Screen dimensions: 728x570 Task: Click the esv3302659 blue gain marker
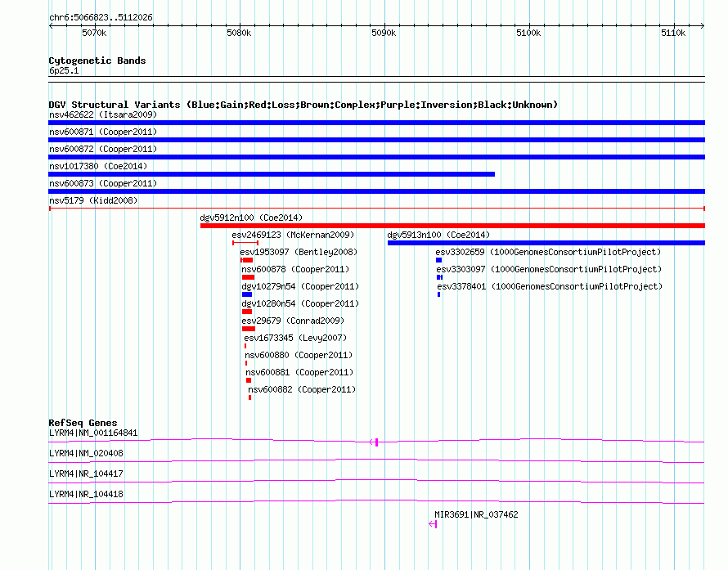pyautogui.click(x=438, y=260)
